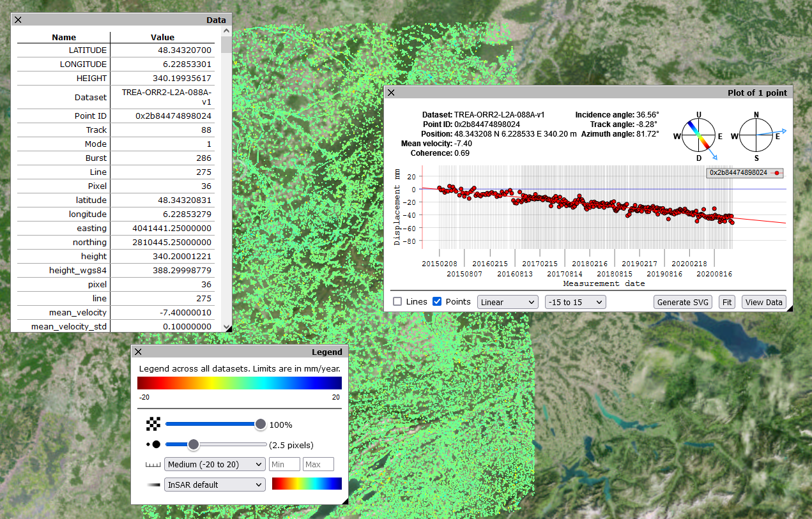The width and height of the screenshot is (812, 519).
Task: Click the Name column header in Data table
Action: pos(64,37)
